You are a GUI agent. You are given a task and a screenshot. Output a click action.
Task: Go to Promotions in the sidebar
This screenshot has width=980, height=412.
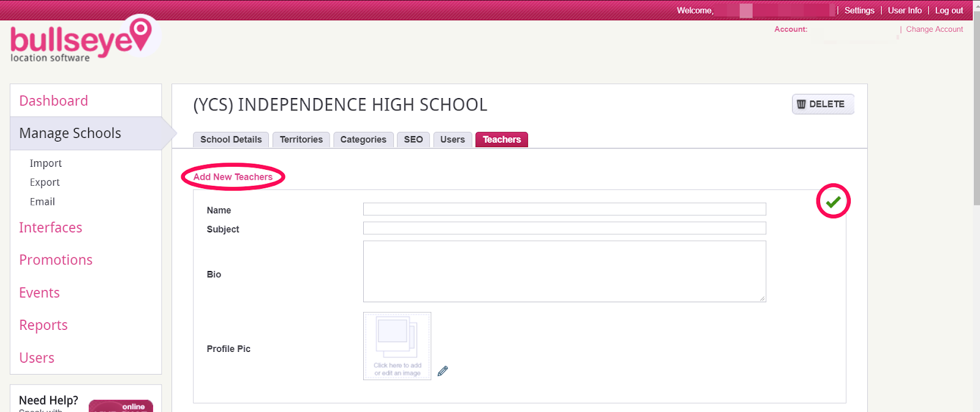[56, 260]
